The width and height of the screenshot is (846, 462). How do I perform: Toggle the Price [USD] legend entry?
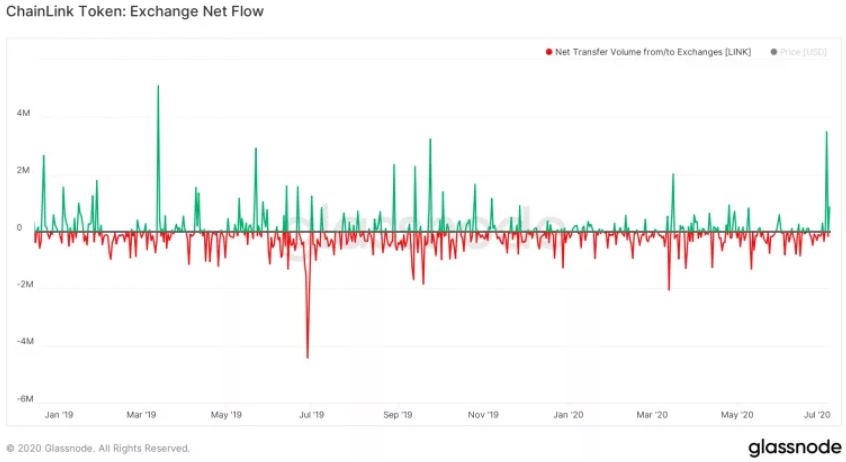799,52
